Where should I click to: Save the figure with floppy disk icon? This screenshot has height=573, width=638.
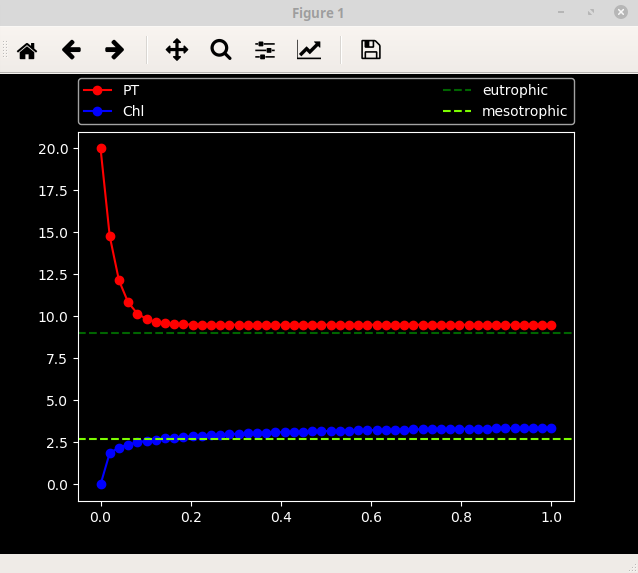pos(371,50)
